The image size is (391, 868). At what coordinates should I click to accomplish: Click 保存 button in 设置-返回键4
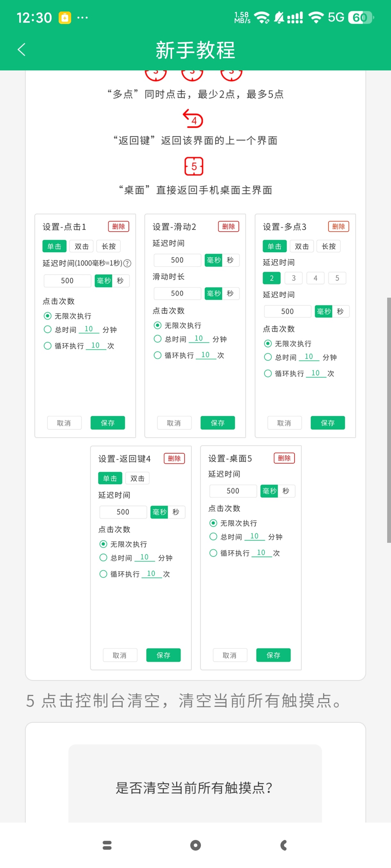[x=163, y=655]
